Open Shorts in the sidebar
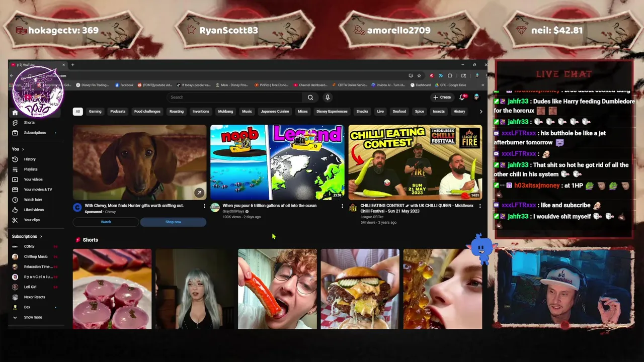The height and width of the screenshot is (362, 644). (x=29, y=123)
